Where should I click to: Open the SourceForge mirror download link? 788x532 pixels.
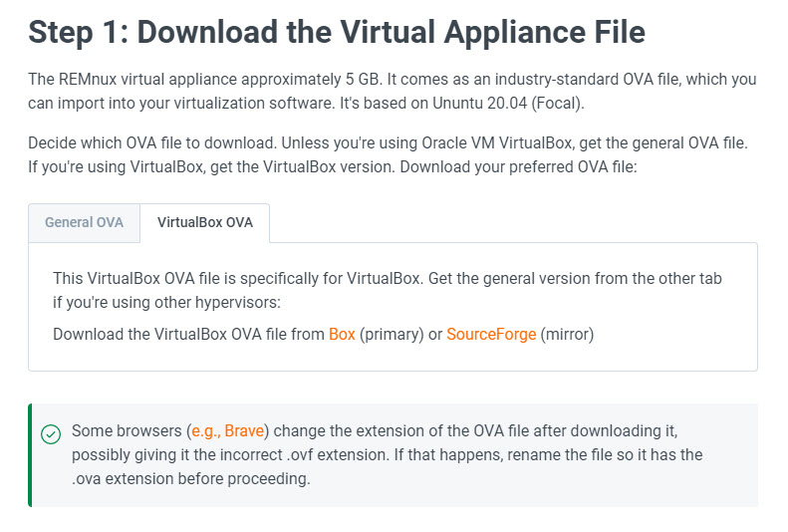[491, 334]
